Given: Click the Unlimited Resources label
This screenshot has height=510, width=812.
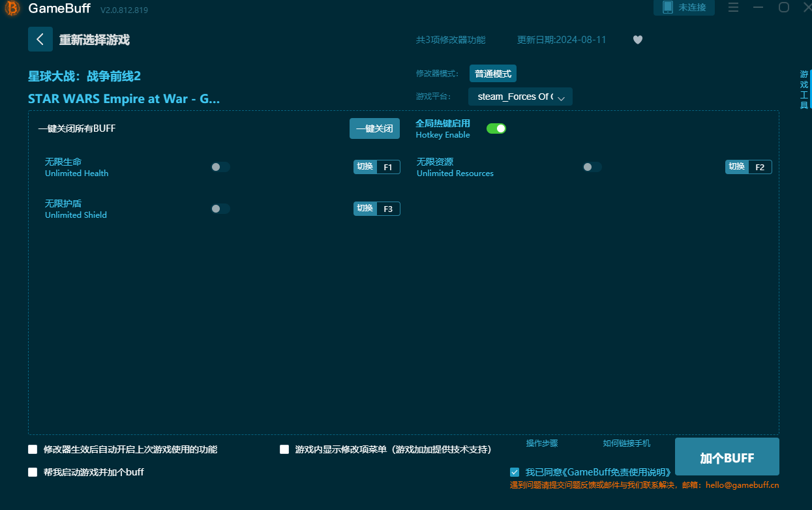Looking at the screenshot, I should [455, 173].
